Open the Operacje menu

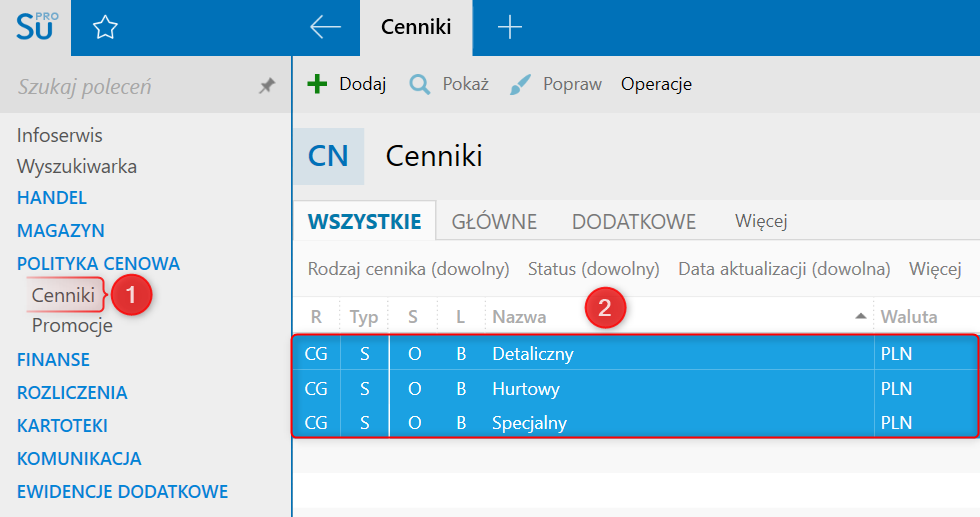pyautogui.click(x=656, y=84)
